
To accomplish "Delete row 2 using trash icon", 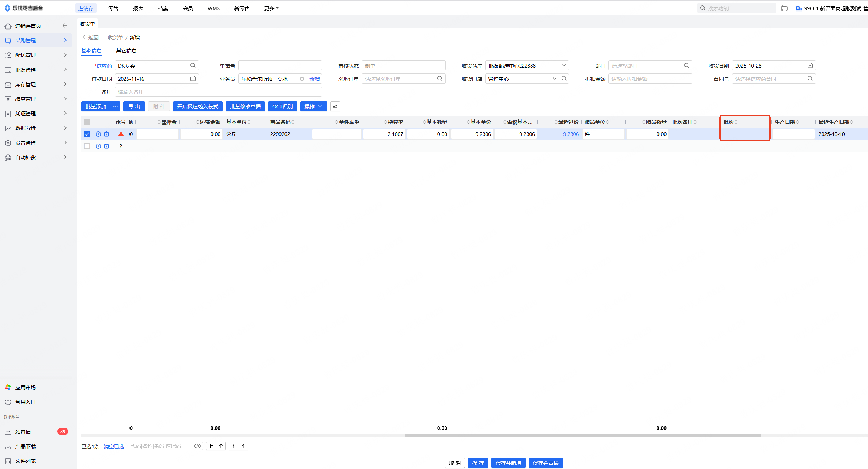I will tap(106, 146).
